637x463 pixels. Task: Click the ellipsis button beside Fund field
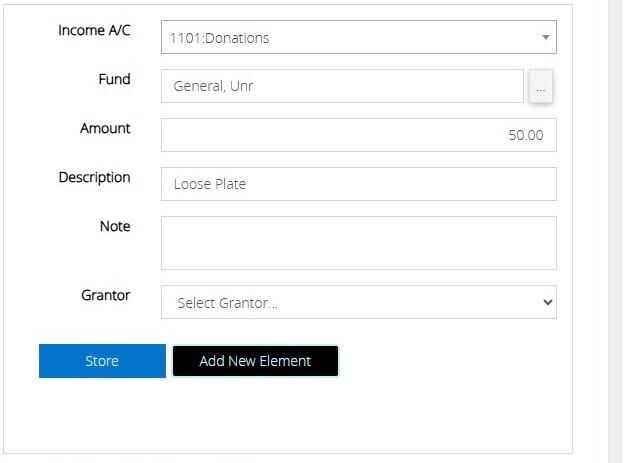540,87
